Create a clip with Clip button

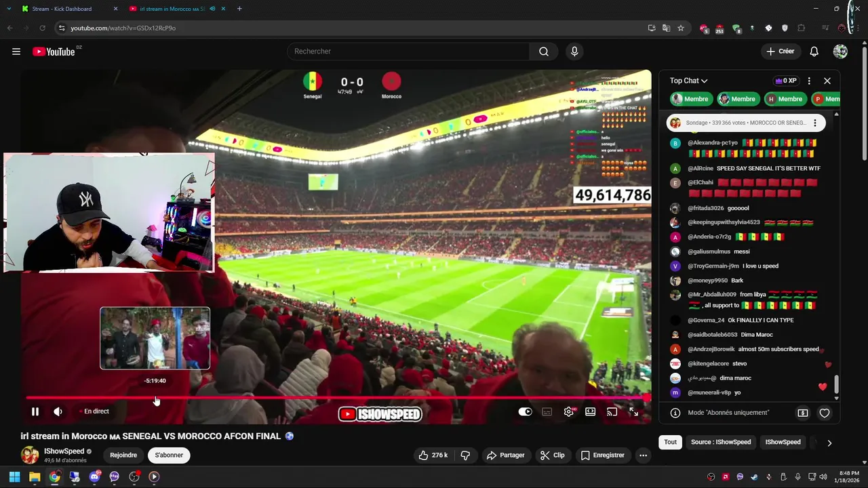553,455
